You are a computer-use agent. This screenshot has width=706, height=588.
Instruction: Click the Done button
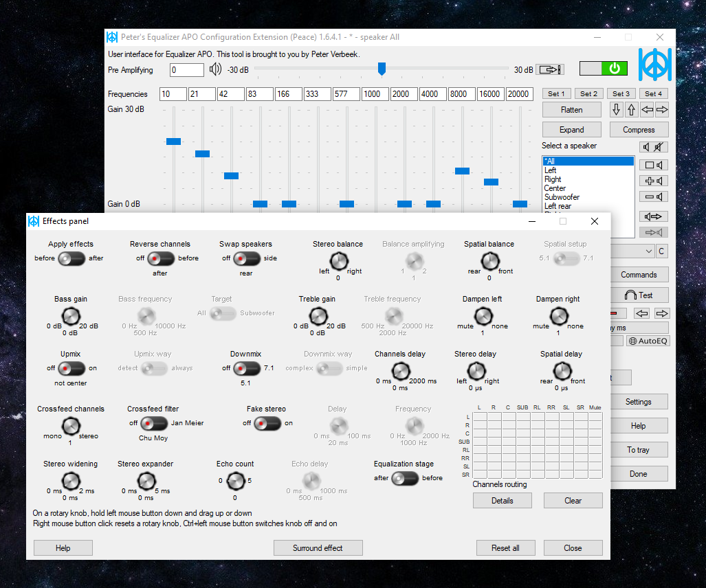click(638, 474)
